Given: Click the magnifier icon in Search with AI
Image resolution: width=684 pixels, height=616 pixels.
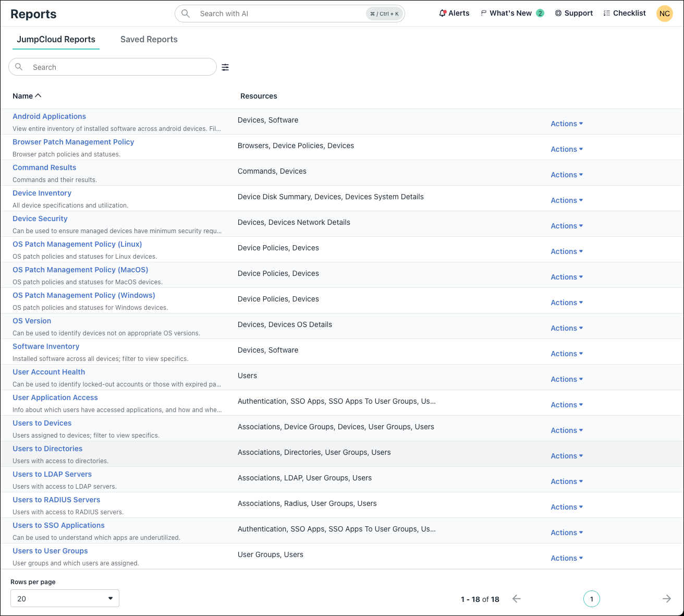Looking at the screenshot, I should 185,14.
